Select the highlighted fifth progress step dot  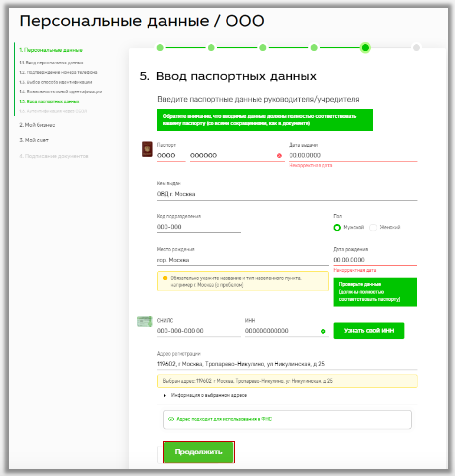tap(365, 48)
